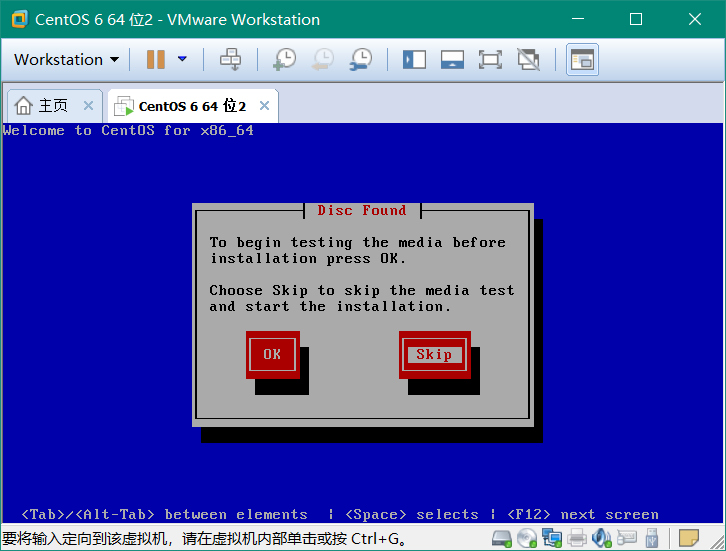This screenshot has height=551, width=726.
Task: Close the CentOS 6 64 位2 tab
Action: pyautogui.click(x=264, y=106)
